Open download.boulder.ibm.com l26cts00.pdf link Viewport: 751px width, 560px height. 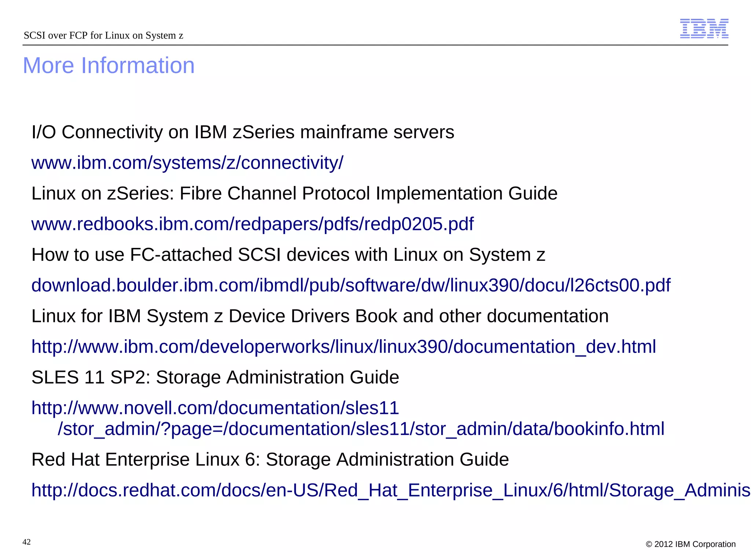click(351, 285)
